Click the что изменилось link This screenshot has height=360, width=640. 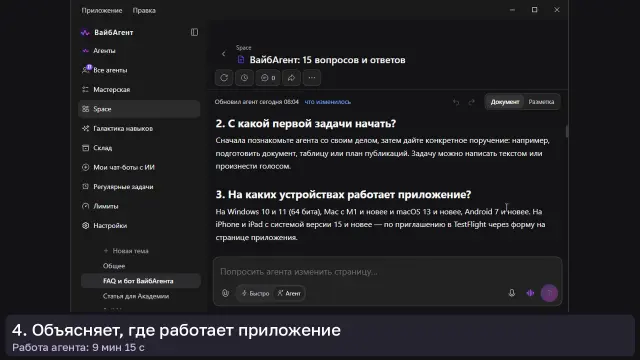(x=328, y=102)
